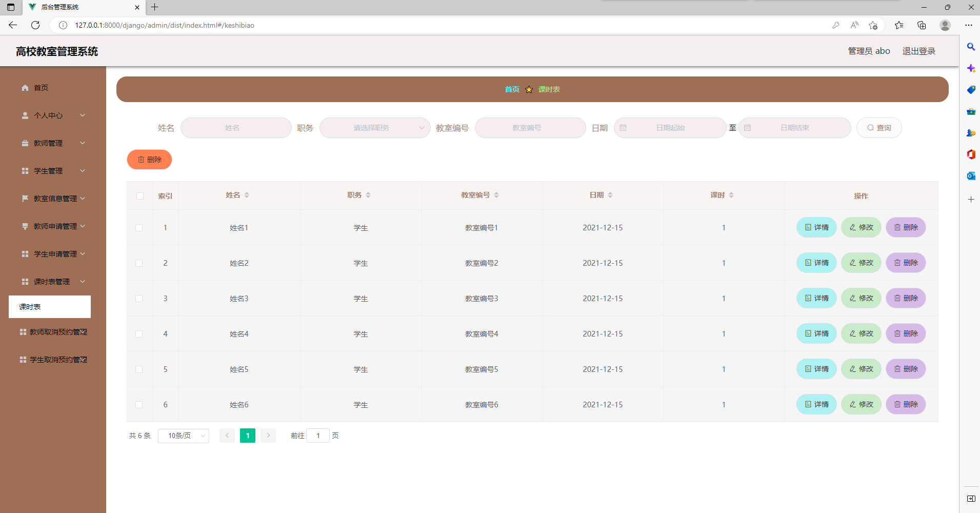Click 删除 for row 姓名6
This screenshot has width=980, height=513.
pos(906,404)
